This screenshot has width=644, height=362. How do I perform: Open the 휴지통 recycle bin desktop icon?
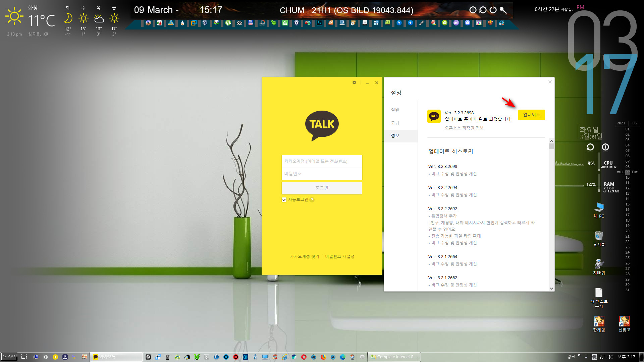click(599, 239)
